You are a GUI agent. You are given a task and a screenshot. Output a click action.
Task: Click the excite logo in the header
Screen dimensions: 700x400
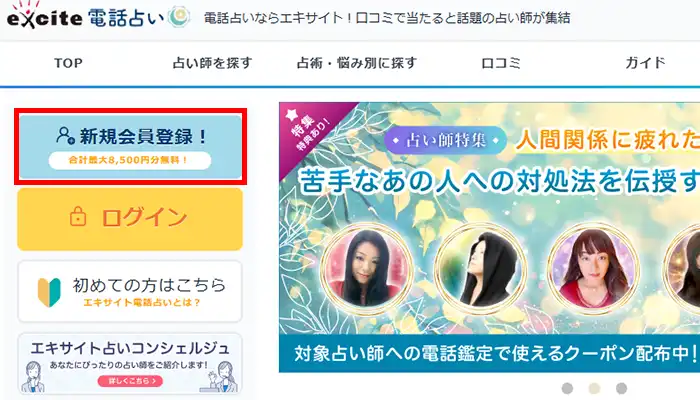pos(44,16)
